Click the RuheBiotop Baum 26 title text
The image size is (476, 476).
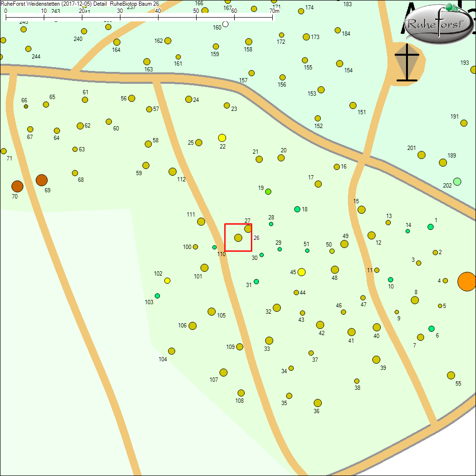[134, 3]
